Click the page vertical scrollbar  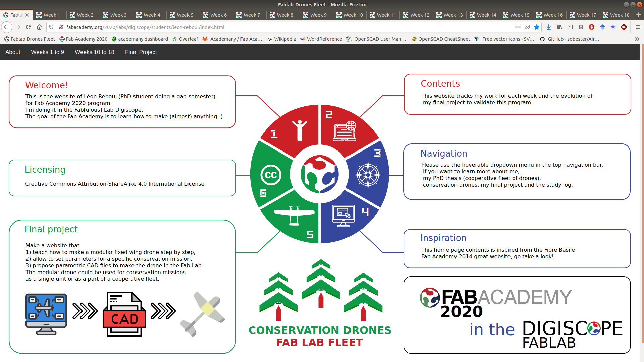(642, 201)
